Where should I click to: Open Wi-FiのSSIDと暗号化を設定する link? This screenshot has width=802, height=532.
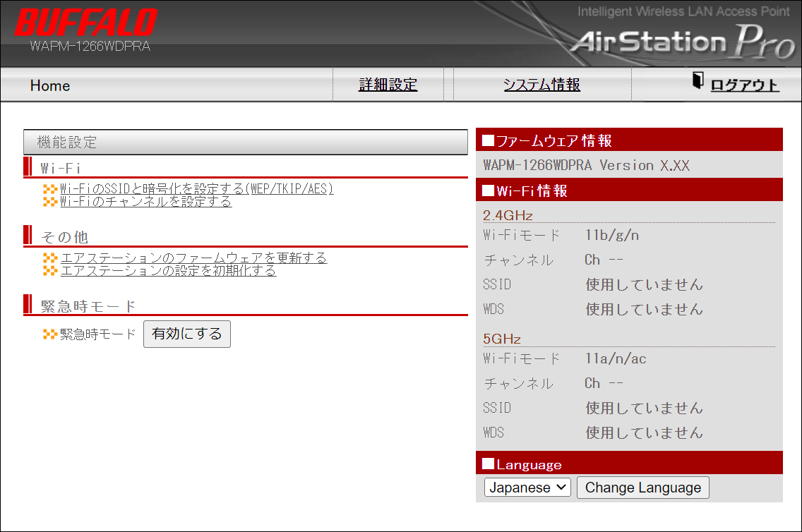[x=197, y=189]
